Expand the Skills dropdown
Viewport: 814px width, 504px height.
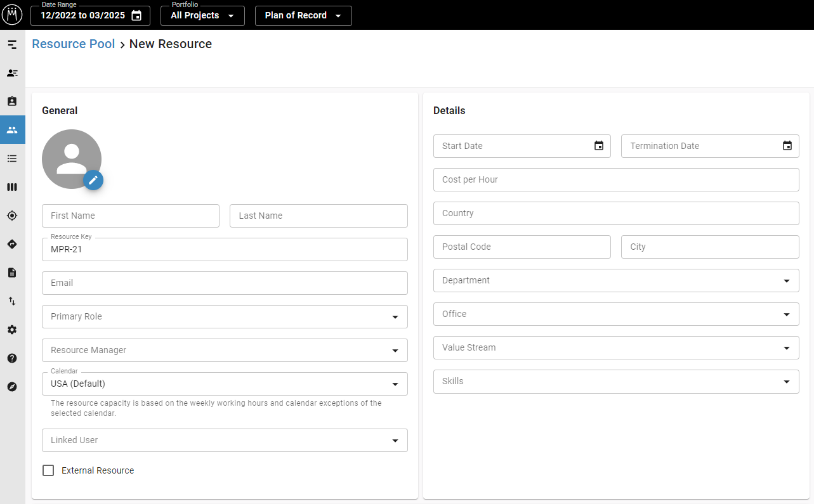coord(616,381)
